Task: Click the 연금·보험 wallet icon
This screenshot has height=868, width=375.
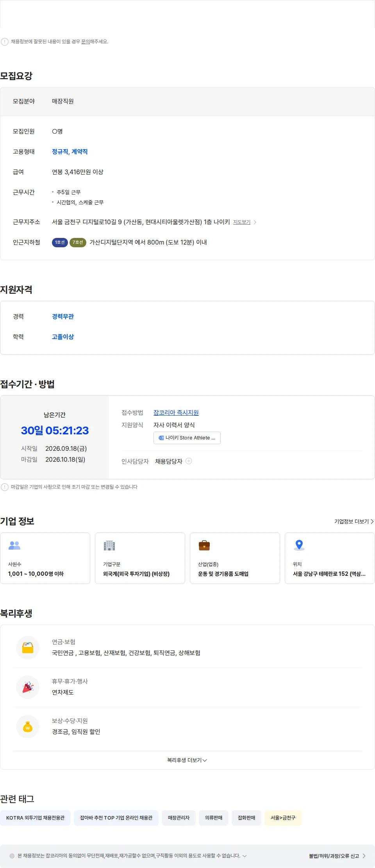Action: coord(28,648)
